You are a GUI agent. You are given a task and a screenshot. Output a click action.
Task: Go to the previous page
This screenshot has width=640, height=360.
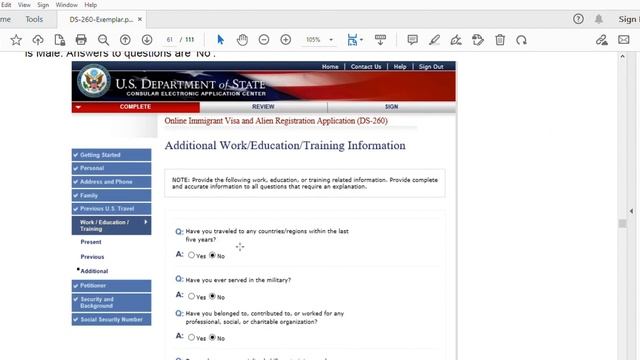pyautogui.click(x=125, y=40)
